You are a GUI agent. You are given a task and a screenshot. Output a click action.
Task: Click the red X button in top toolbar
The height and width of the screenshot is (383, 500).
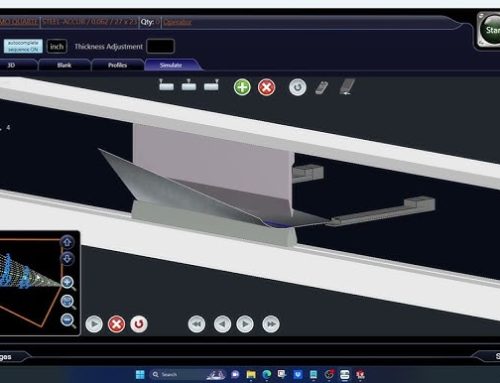pos(266,87)
